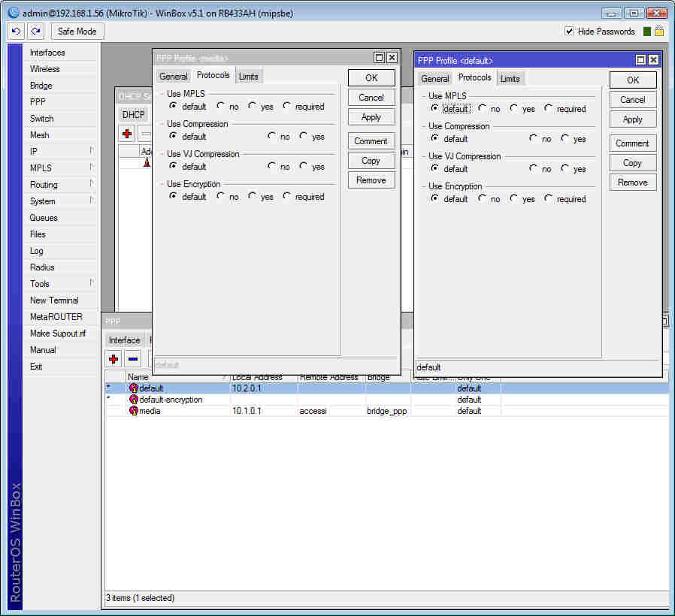This screenshot has height=616, width=675.
Task: Click Copy in the default profile dialog
Action: (x=633, y=162)
